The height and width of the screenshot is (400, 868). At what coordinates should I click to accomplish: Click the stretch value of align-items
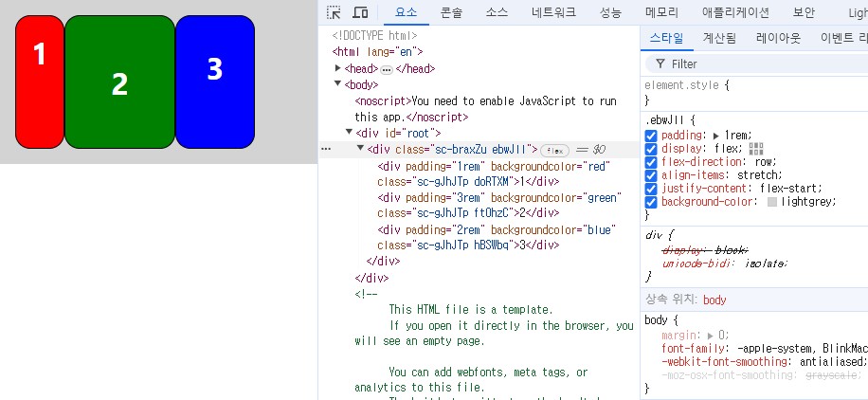coord(758,175)
